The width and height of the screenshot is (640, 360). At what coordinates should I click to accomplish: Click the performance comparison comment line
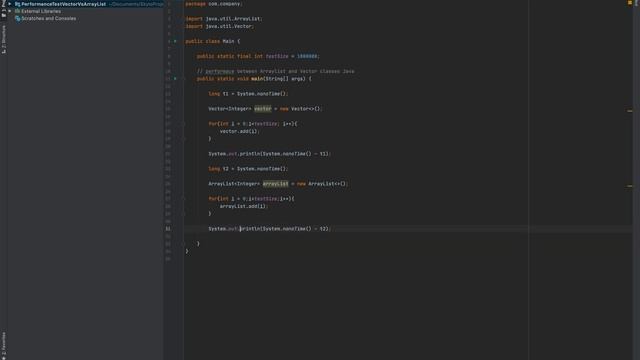(276, 71)
